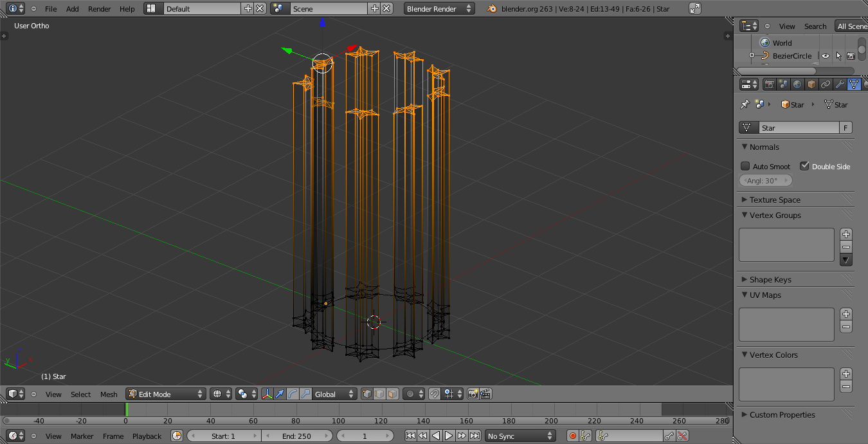
Task: Select the scale manipulator icon
Action: [x=305, y=394]
